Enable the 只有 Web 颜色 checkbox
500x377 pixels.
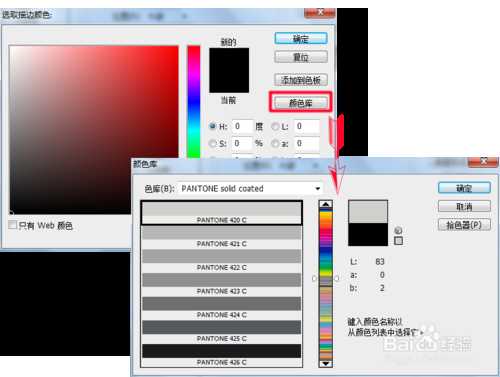coord(13,225)
